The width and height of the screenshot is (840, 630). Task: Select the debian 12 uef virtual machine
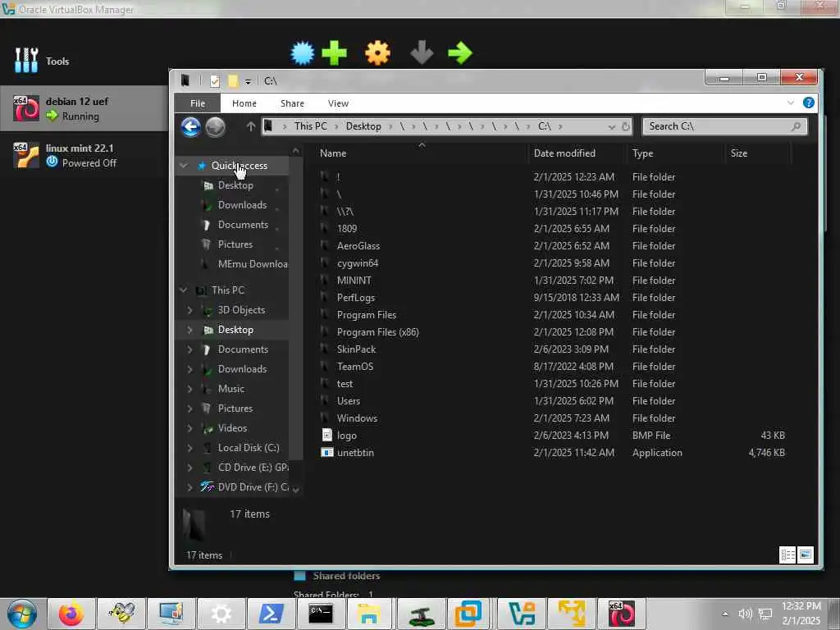pos(84,108)
